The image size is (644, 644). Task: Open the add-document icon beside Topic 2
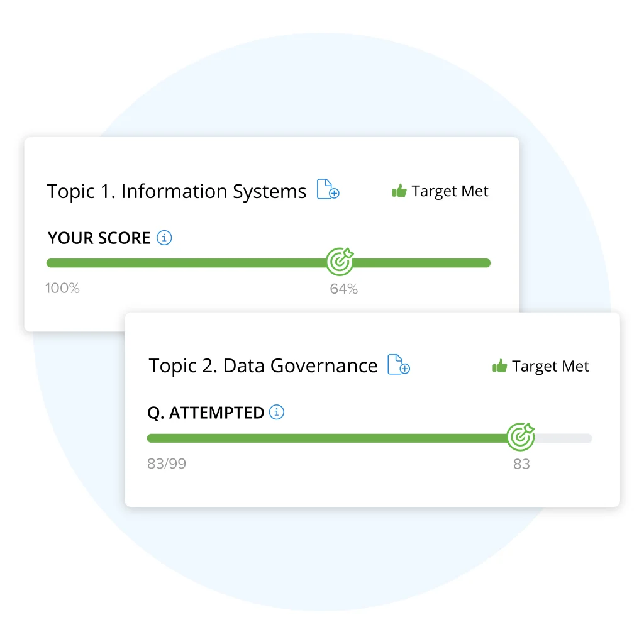point(397,365)
